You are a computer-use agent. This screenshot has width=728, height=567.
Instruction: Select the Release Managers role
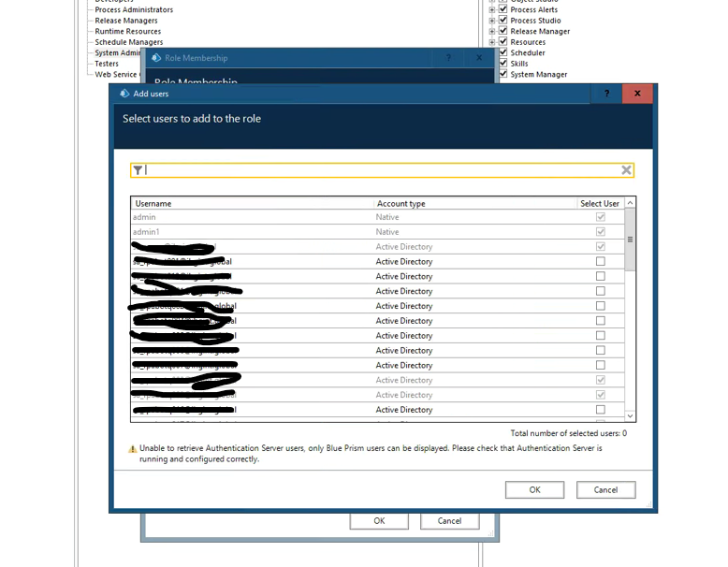(126, 21)
